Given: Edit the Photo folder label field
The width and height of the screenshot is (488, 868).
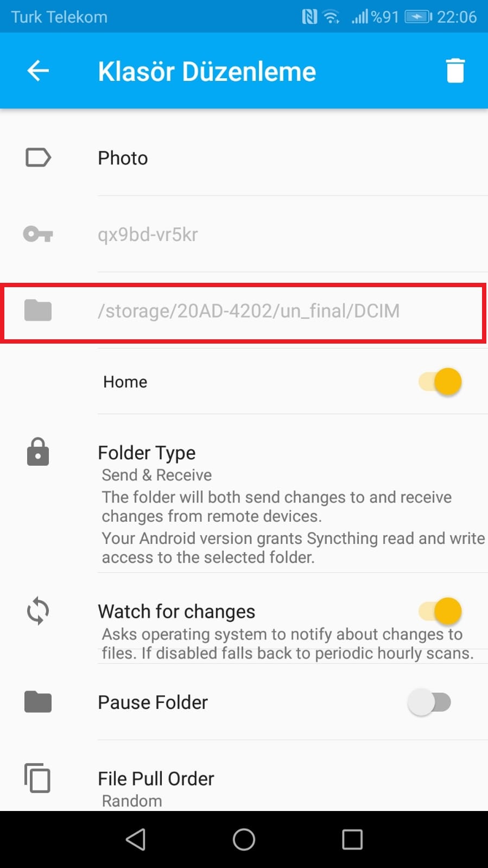Looking at the screenshot, I should click(x=293, y=158).
